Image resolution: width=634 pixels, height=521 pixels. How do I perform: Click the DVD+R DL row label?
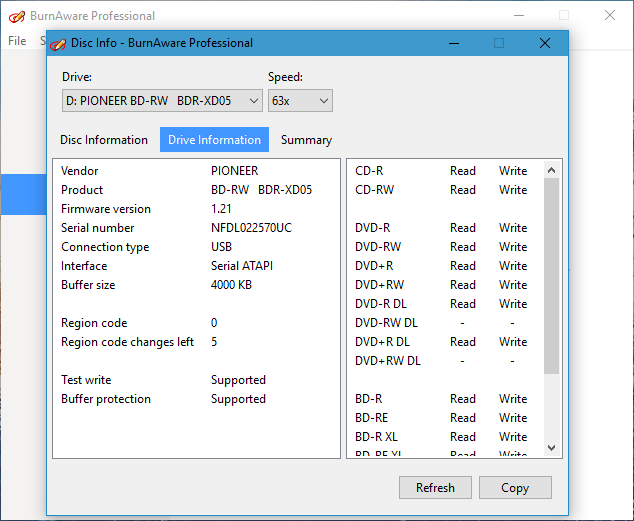click(x=383, y=342)
